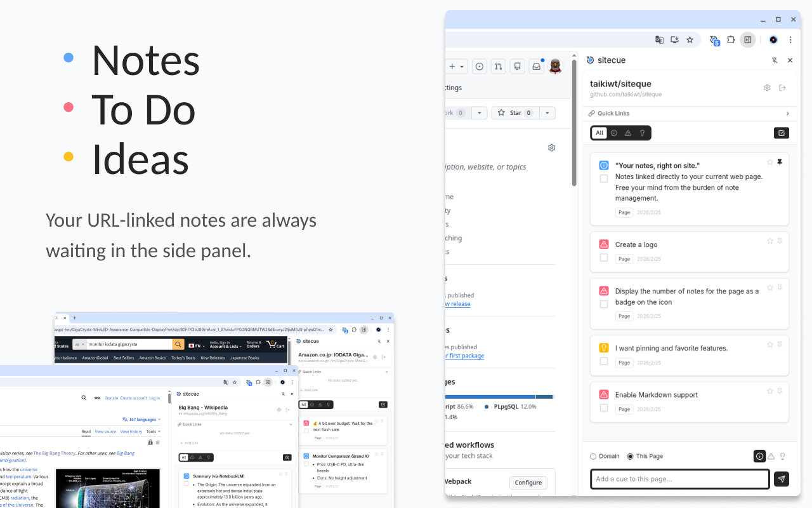Open the Chrome extensions puzzle icon

click(x=731, y=39)
